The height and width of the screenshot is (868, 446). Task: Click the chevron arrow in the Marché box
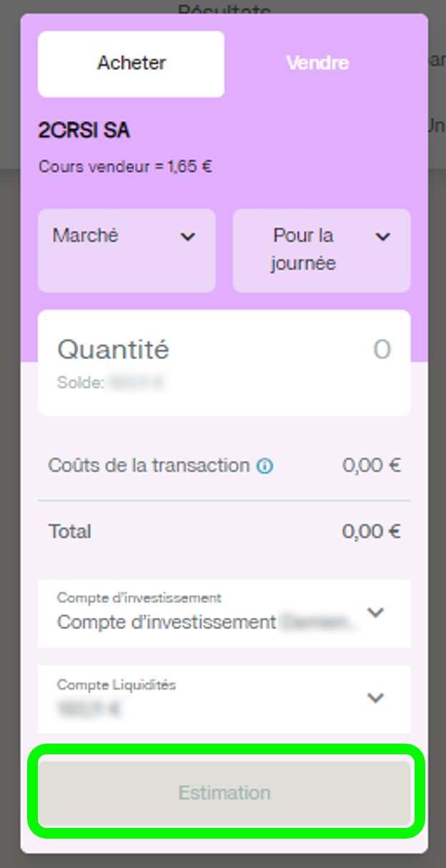tap(188, 237)
